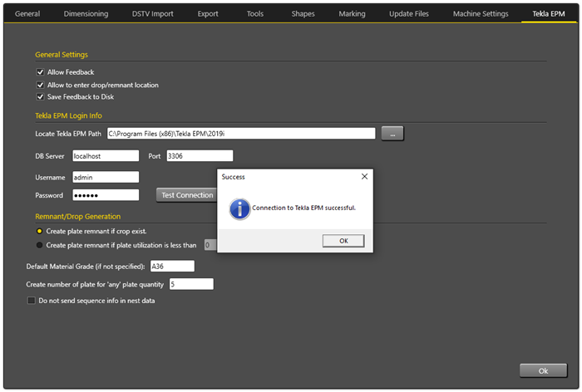The width and height of the screenshot is (582, 392).
Task: Click the blue info icon in Success dialog
Action: 239,209
